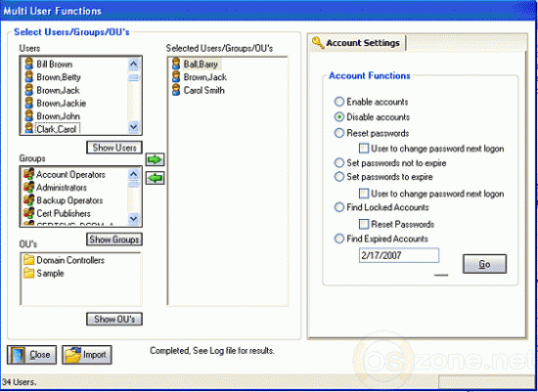The width and height of the screenshot is (538, 392).
Task: Click the Sample folder icon
Action: pyautogui.click(x=29, y=273)
